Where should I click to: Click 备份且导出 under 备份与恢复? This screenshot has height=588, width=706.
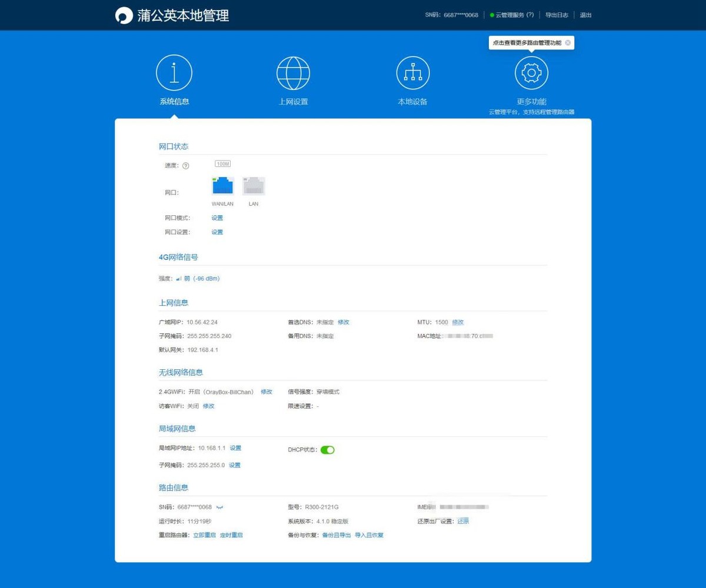coord(336,535)
